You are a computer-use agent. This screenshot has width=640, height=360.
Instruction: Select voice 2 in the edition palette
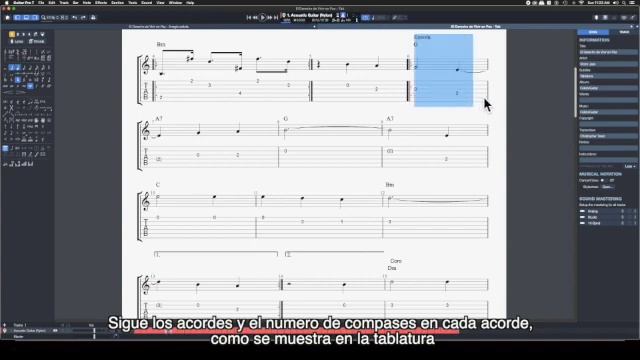(18, 34)
